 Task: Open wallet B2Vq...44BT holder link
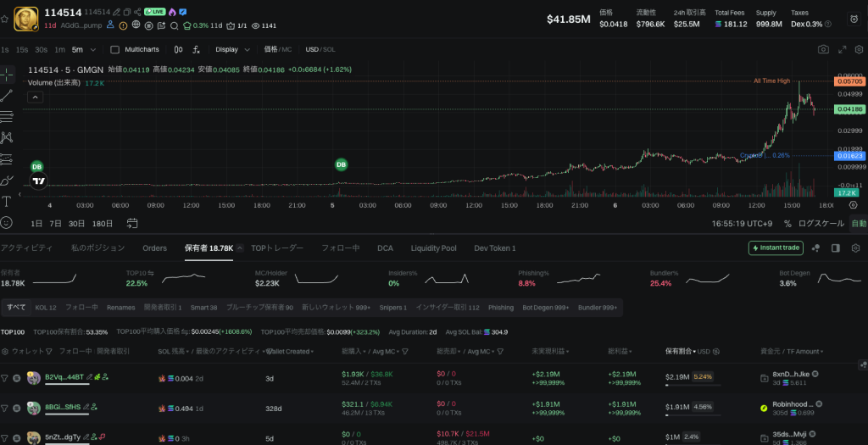point(64,376)
